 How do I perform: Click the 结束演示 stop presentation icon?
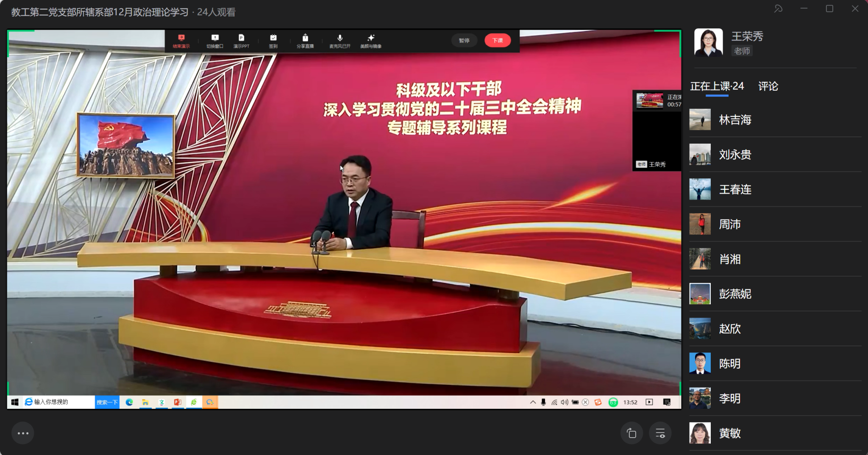pyautogui.click(x=181, y=41)
